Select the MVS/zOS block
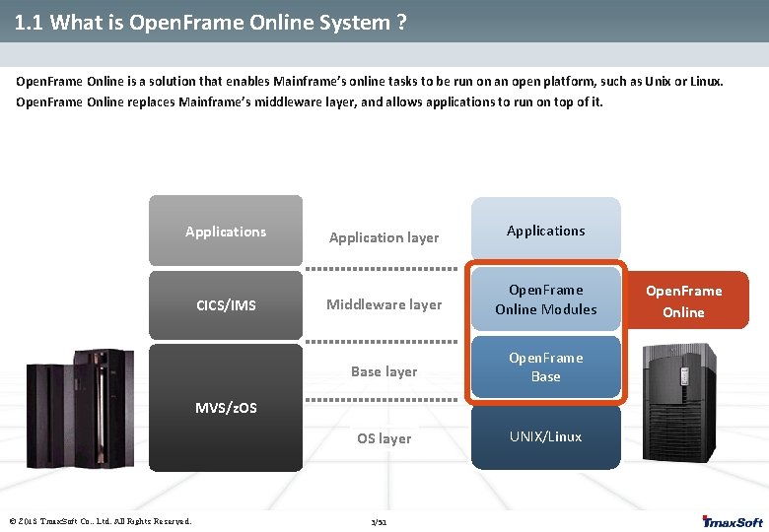This screenshot has height=532, width=769. click(x=226, y=408)
